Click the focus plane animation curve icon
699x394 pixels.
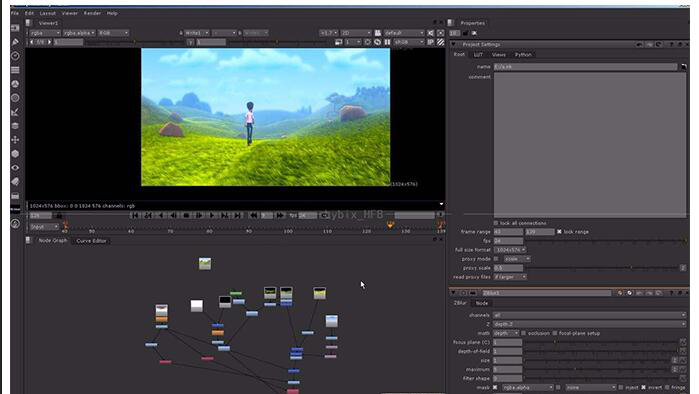[683, 342]
